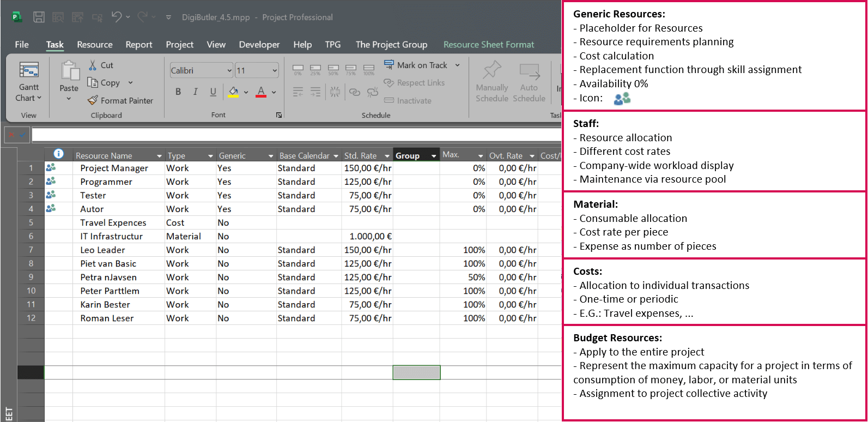Viewport: 868px width, 422px height.
Task: Open the Resource ribbon tab
Action: [x=95, y=45]
